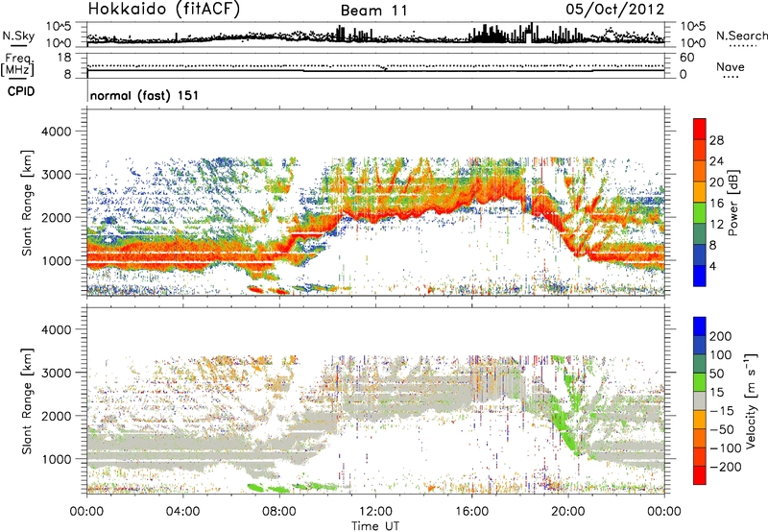Click the '04:00' time axis tick label
Image resolution: width=768 pixels, height=532 pixels.
coord(182,512)
